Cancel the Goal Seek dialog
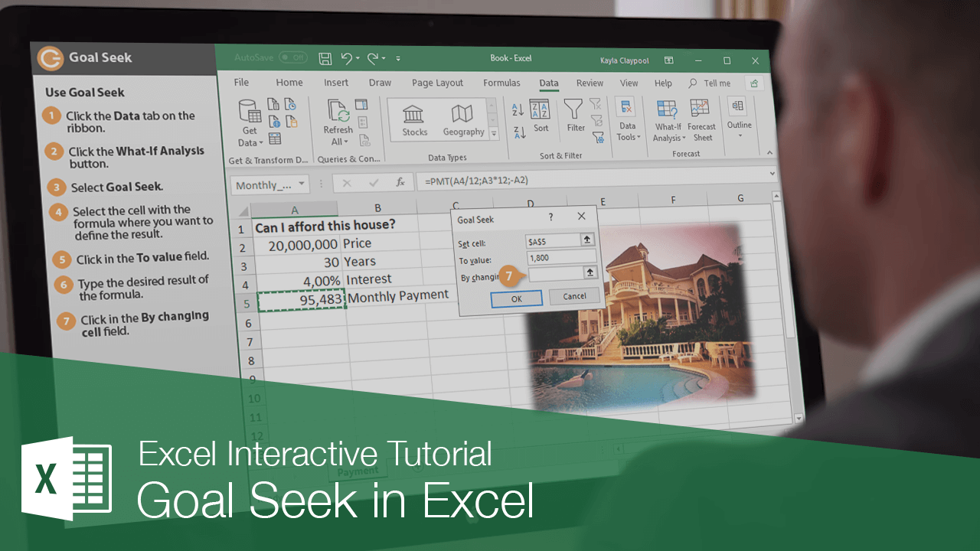980x551 pixels. (x=573, y=297)
